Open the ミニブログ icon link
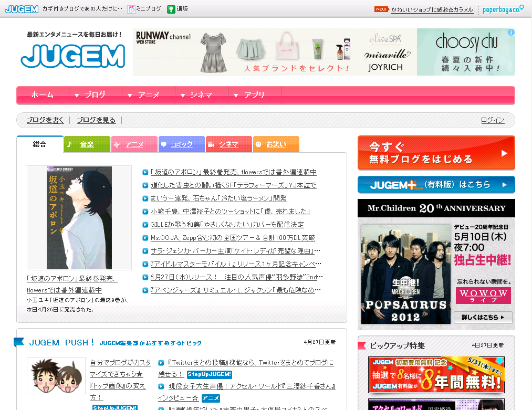The width and height of the screenshot is (532, 410). [x=131, y=9]
